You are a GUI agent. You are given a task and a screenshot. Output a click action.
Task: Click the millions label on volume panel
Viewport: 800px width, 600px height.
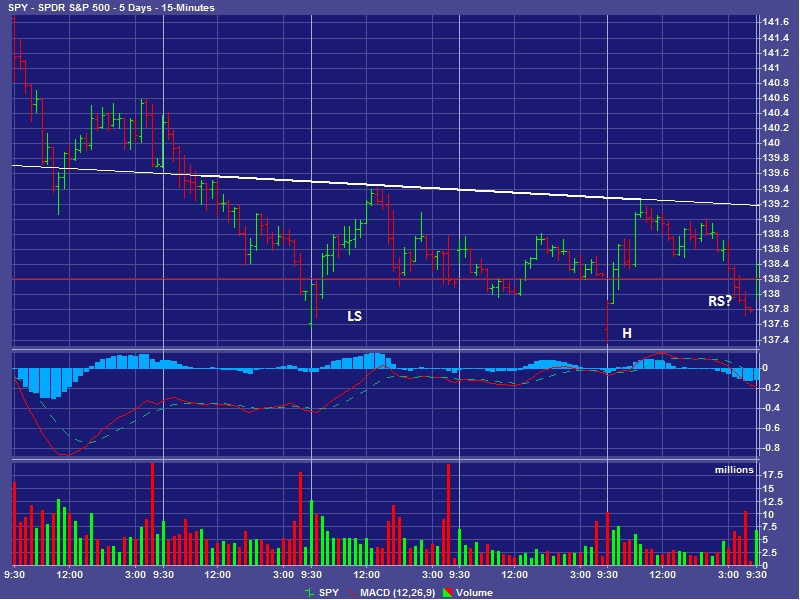click(x=734, y=470)
